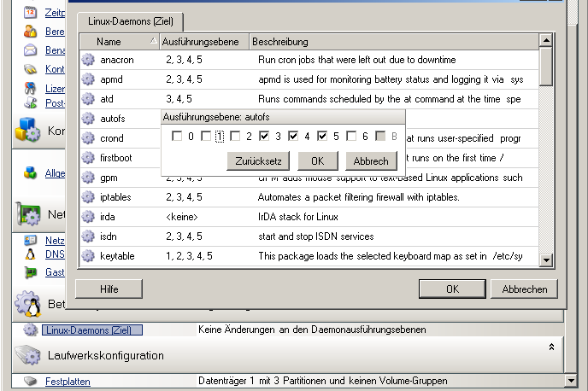This screenshot has width=588, height=391.
Task: Enable runlevel 6 checkbox for autofs
Action: point(351,136)
